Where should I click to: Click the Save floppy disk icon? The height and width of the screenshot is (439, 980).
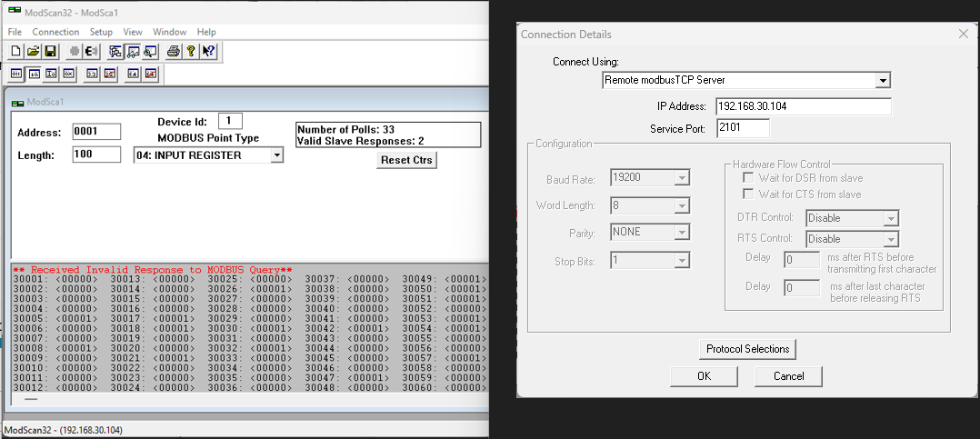[x=50, y=52]
